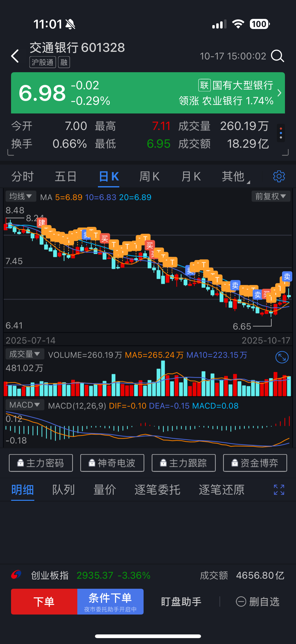Tap the 交通银行 601328 title
The image size is (296, 644).
point(77,47)
